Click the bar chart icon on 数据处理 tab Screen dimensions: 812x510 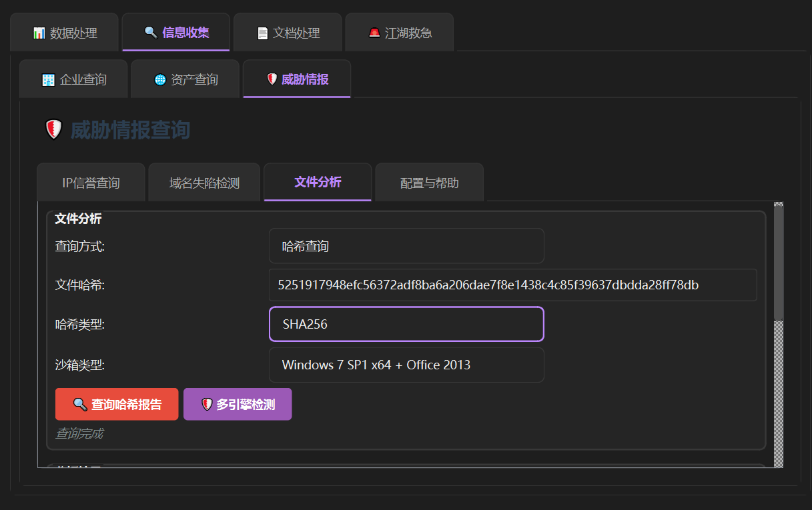tap(39, 33)
